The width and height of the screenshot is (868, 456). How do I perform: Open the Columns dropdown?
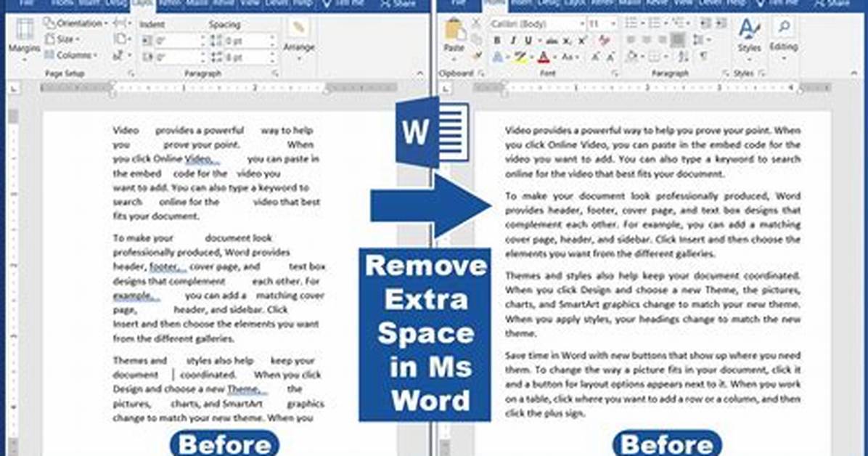coord(71,55)
